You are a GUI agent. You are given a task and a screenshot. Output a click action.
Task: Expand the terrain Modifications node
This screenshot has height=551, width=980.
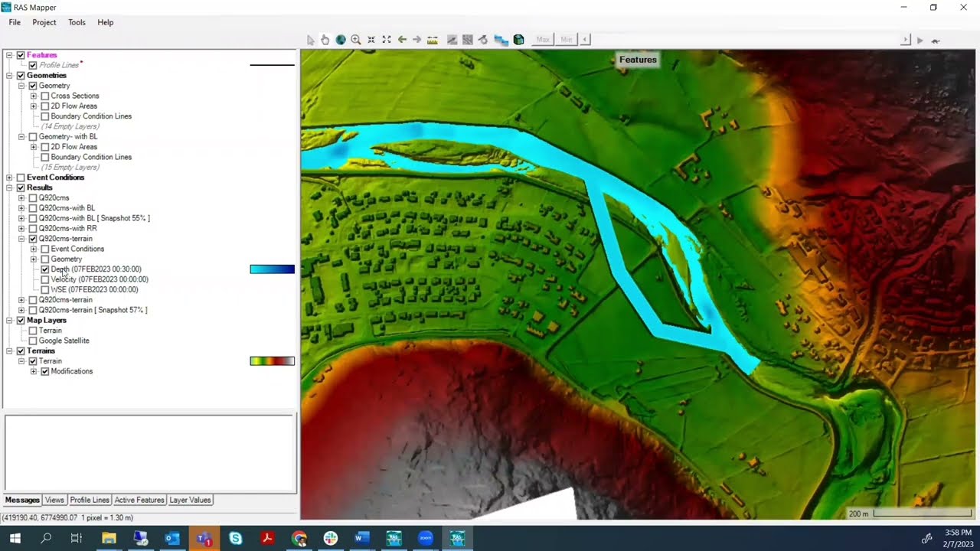(x=34, y=371)
